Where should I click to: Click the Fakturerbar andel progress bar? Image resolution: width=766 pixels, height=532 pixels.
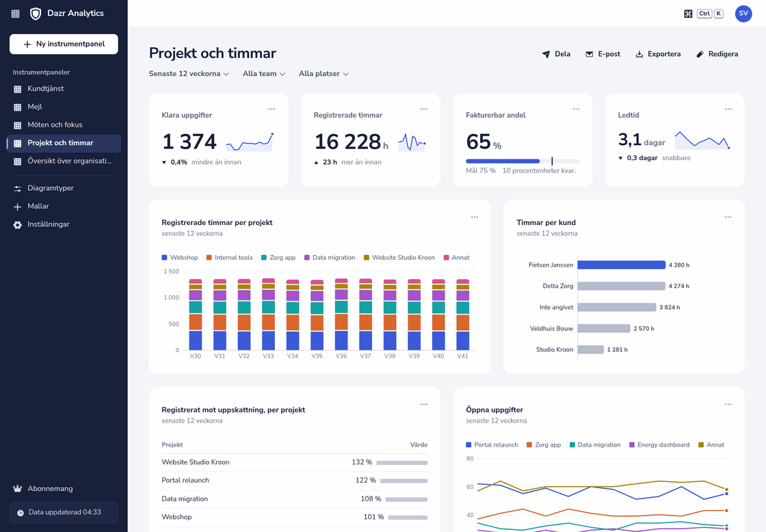pos(523,161)
